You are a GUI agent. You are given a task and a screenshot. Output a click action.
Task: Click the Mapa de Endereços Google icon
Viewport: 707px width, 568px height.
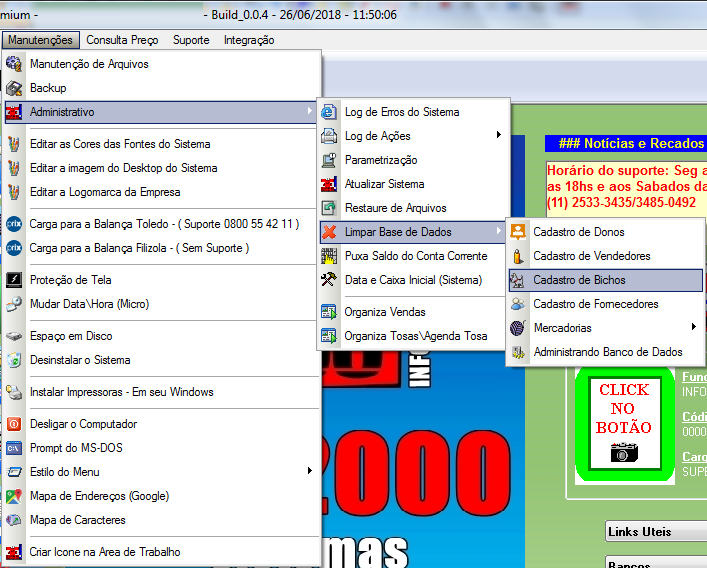pyautogui.click(x=14, y=496)
